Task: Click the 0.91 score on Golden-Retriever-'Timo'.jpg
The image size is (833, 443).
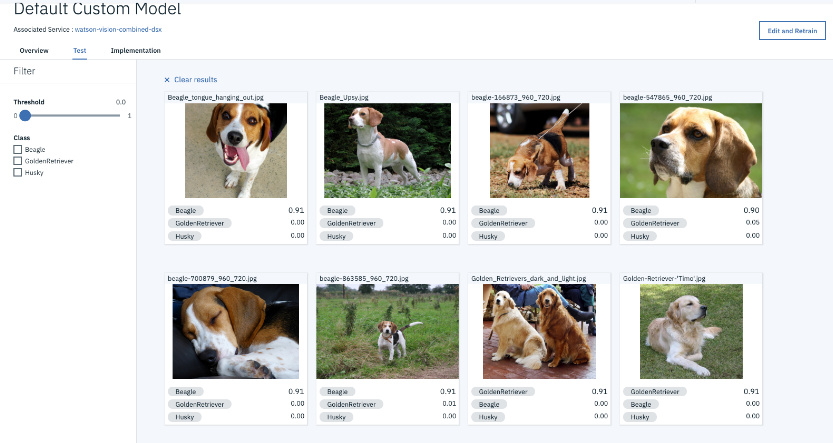Action: click(x=751, y=391)
